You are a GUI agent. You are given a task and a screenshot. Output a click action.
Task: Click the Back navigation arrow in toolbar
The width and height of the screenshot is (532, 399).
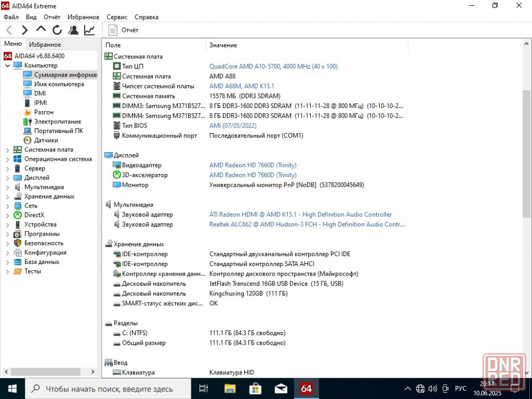(9, 30)
